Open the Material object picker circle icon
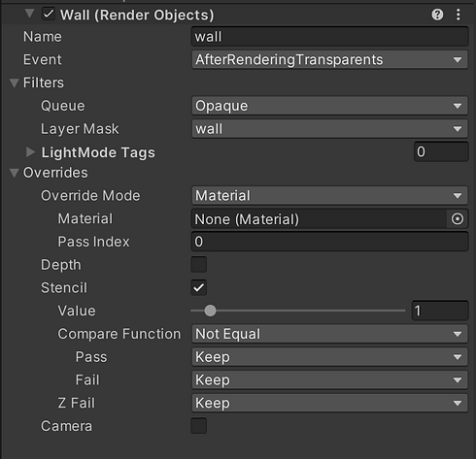Image resolution: width=476 pixels, height=459 pixels. (458, 219)
